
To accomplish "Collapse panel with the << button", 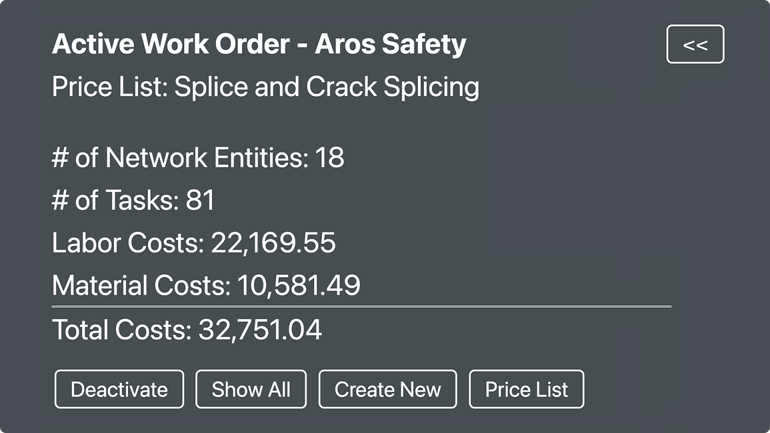I will click(695, 44).
